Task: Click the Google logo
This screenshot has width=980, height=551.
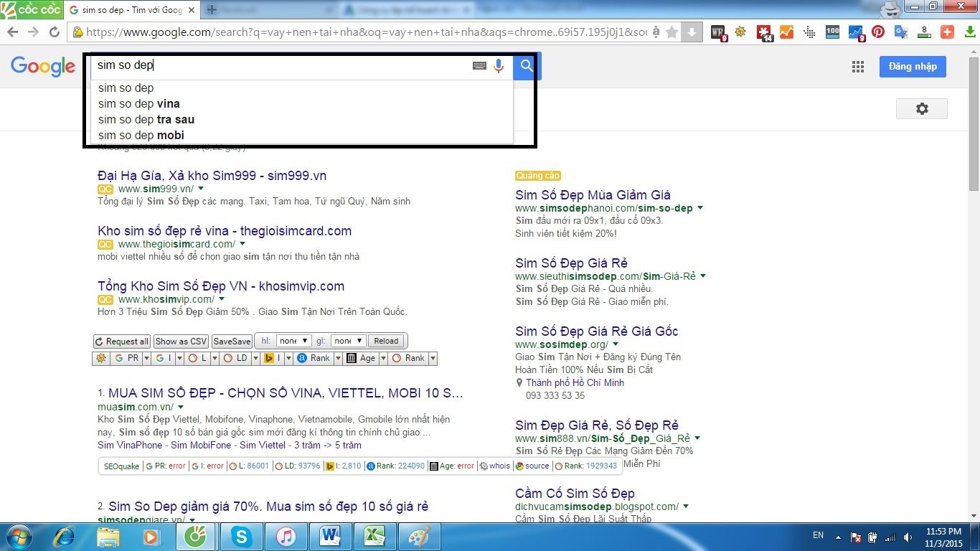Action: (43, 67)
